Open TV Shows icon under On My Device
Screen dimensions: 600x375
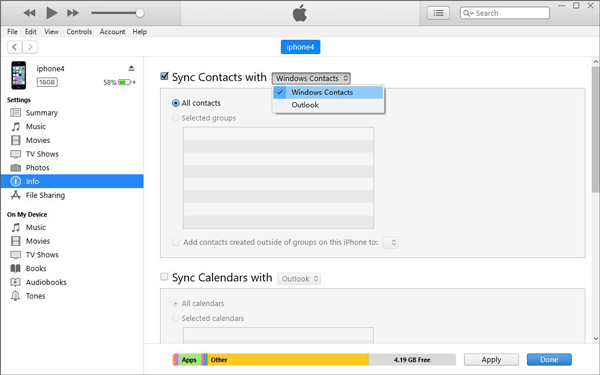pos(16,255)
